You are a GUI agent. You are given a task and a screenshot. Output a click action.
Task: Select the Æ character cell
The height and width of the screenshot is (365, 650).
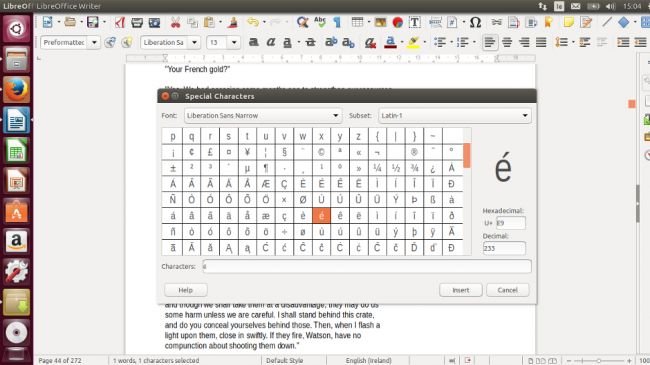tap(266, 184)
